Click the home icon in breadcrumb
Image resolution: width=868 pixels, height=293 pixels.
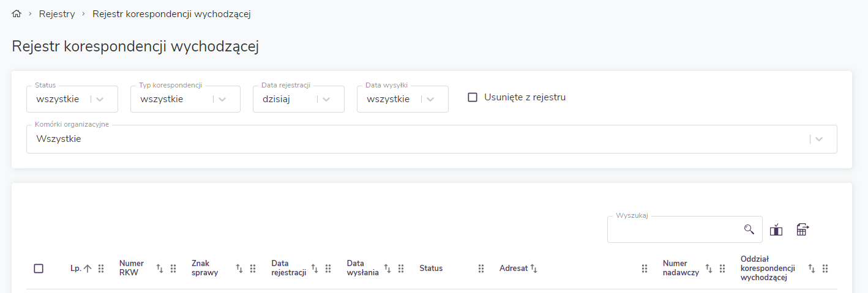pos(17,13)
